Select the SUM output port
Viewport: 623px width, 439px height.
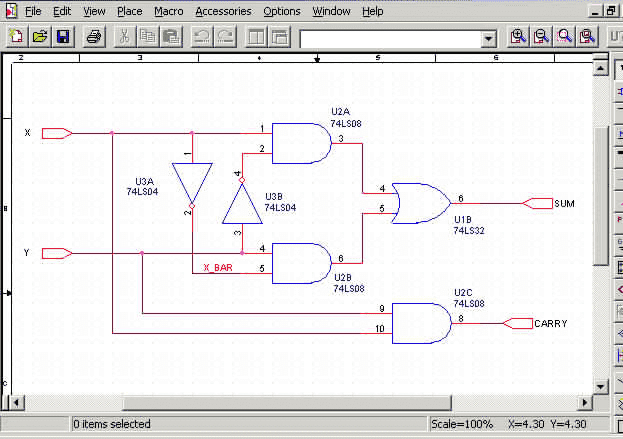536,203
